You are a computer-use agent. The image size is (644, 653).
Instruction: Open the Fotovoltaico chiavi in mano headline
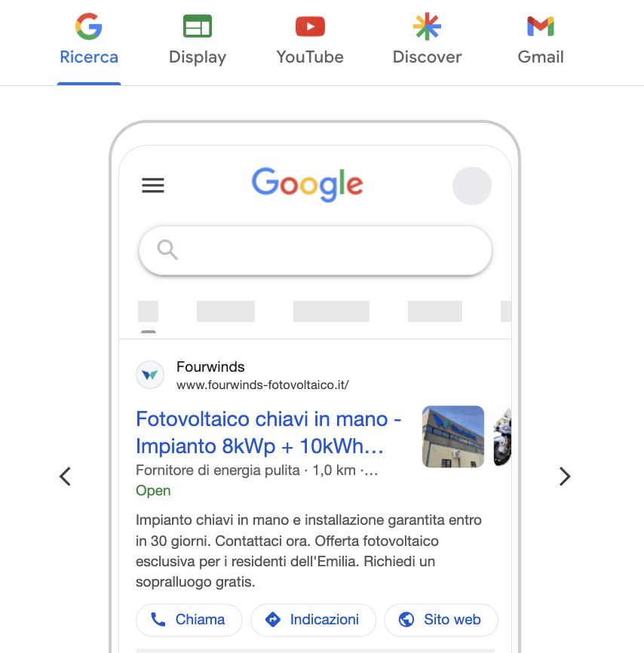tap(268, 432)
